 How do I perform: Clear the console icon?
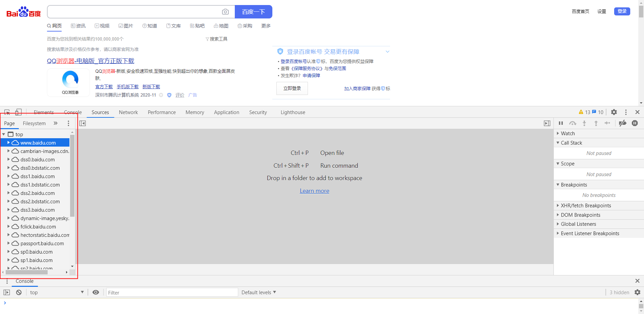pos(19,293)
